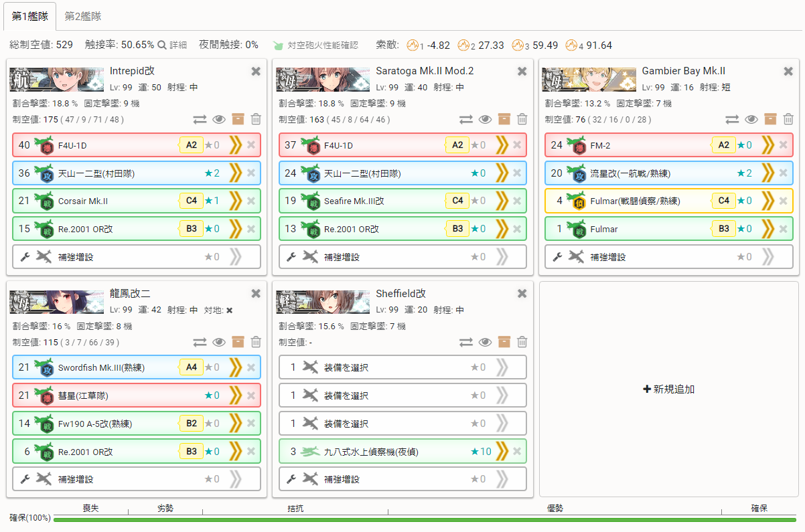Click B2 badge on Fw190 A-5改(熟練)

pos(191,424)
